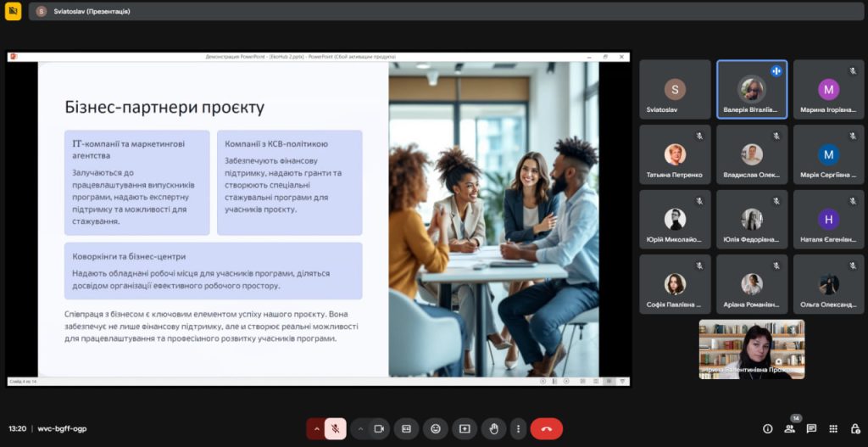The image size is (868, 447).
Task: Select Марина Ігорівна's participant tile
Action: click(x=828, y=89)
